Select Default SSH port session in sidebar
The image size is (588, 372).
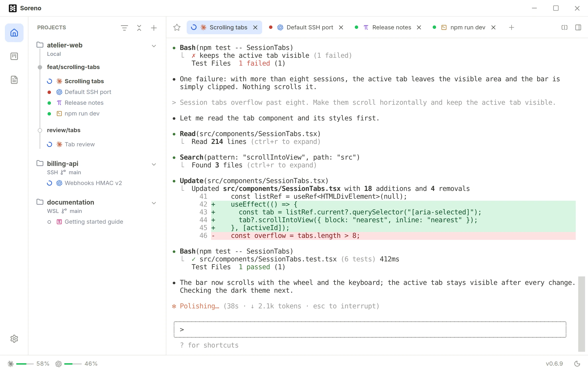click(88, 92)
